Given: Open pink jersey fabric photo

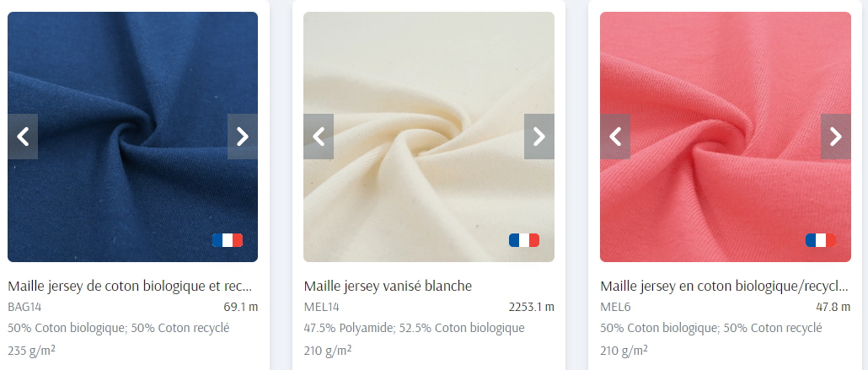Looking at the screenshot, I should (x=726, y=72).
